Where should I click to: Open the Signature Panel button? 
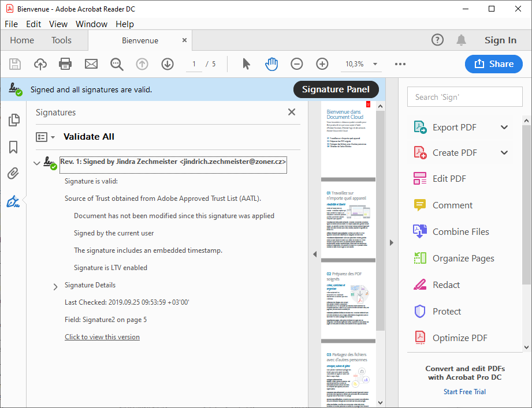[x=336, y=89]
